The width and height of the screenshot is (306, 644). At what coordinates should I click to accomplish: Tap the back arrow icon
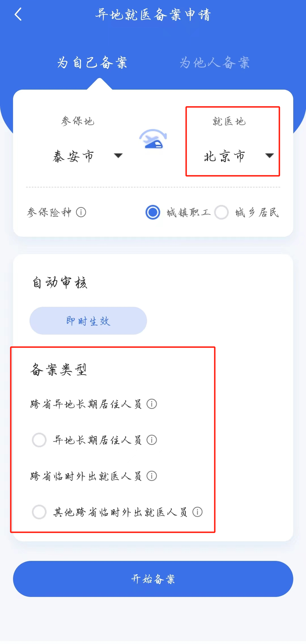point(18,14)
